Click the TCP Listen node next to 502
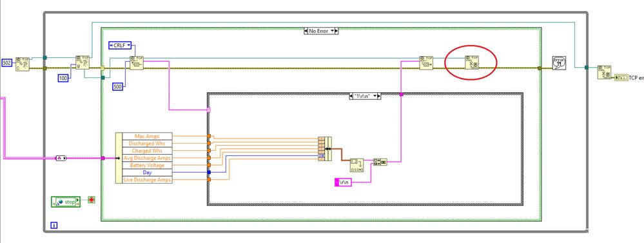The height and width of the screenshot is (243, 644). pyautogui.click(x=23, y=64)
